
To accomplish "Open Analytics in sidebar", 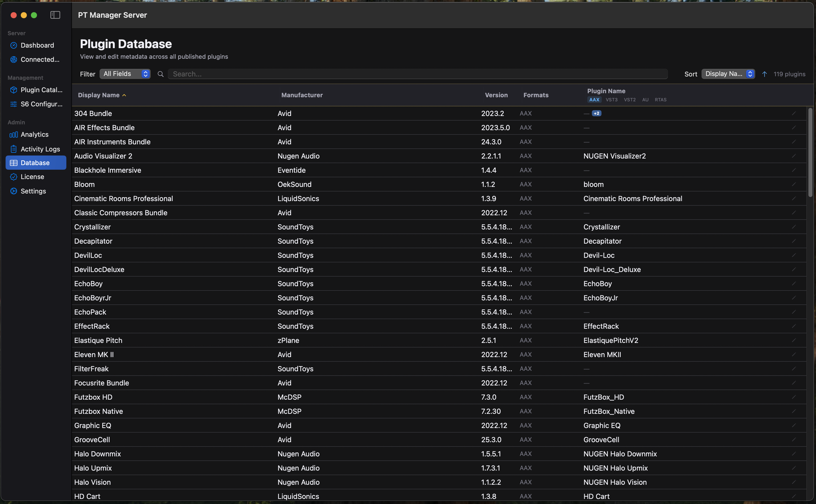I will (x=36, y=135).
